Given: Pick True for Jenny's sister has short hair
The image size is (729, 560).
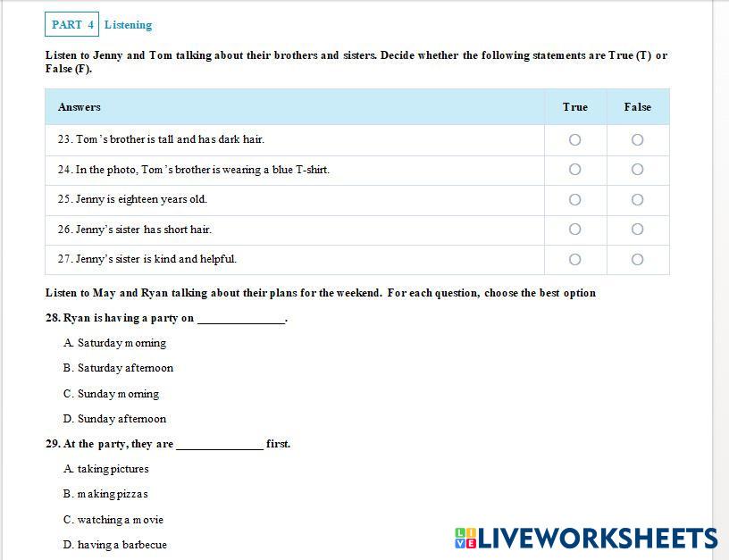Looking at the screenshot, I should pyautogui.click(x=574, y=230).
